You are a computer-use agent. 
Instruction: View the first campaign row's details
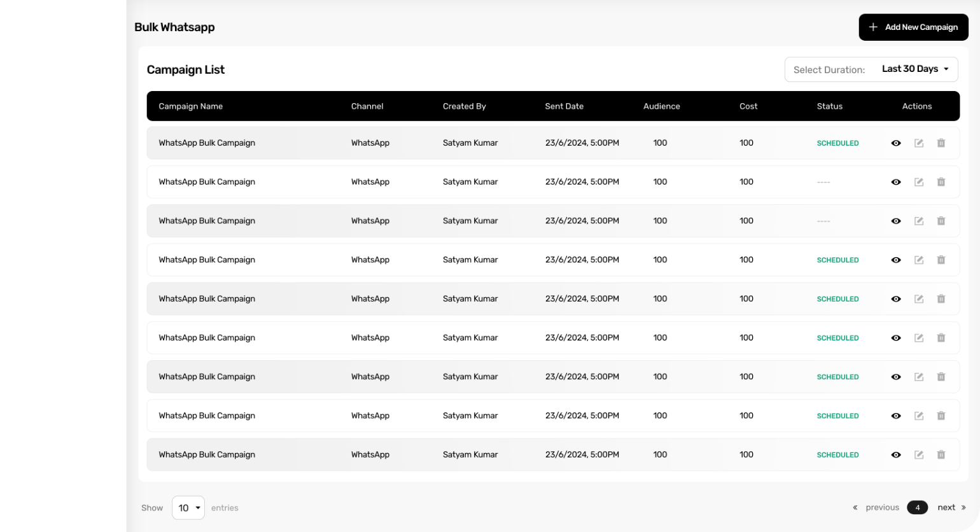click(x=896, y=143)
